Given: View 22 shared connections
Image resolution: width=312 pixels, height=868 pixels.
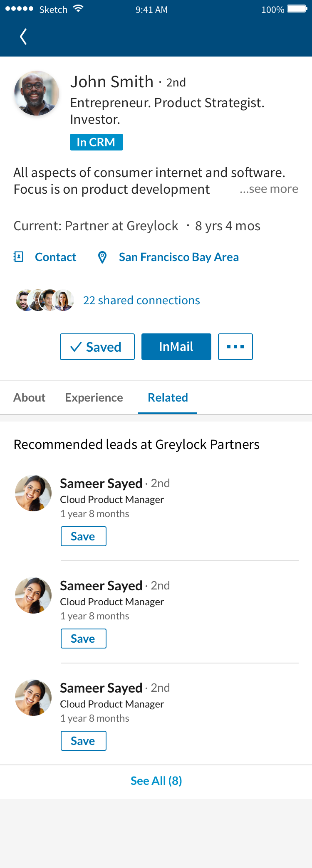Looking at the screenshot, I should pyautogui.click(x=141, y=300).
